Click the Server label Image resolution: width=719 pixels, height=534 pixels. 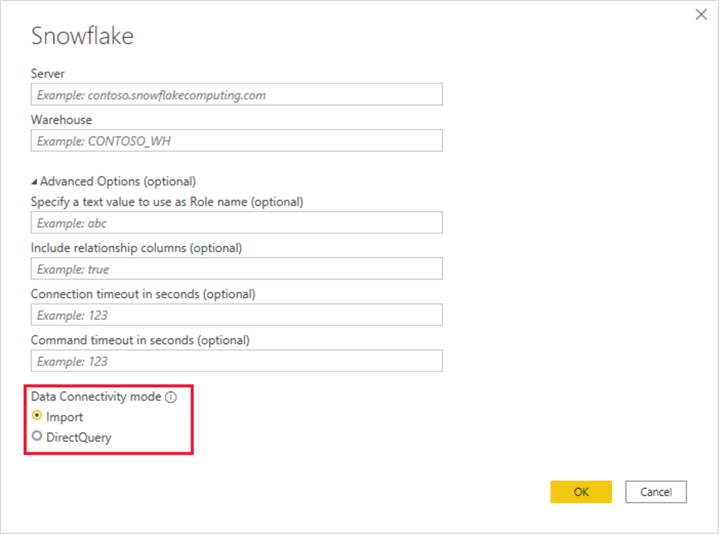(x=48, y=74)
